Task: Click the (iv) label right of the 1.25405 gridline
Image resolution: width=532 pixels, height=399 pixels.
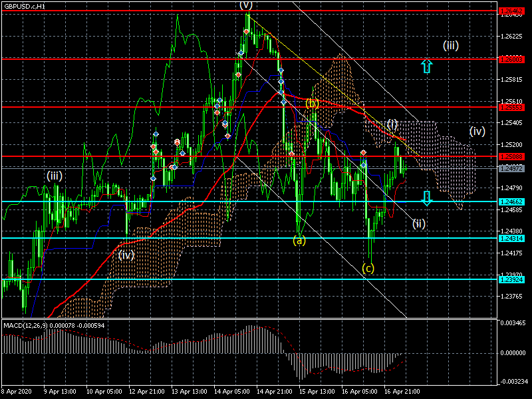Action: 477,131
